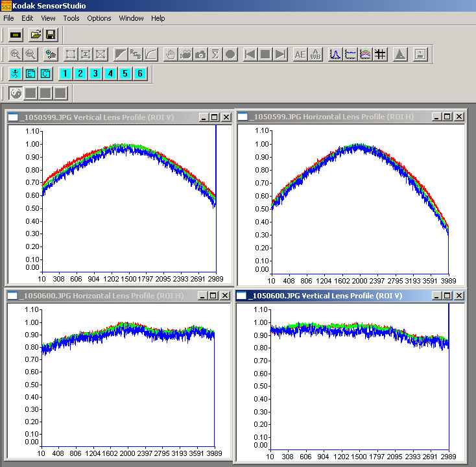
Task: Select the crossed rectangle ROI tool
Action: [101, 54]
